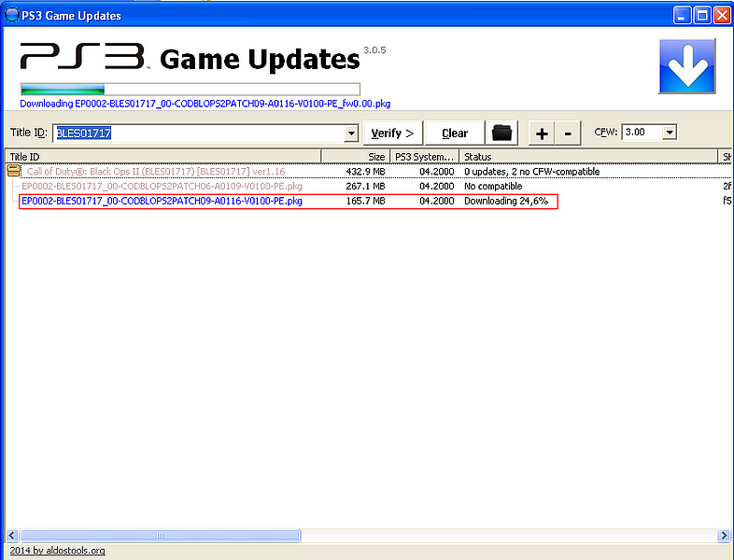Click the download progress bar
The image size is (734, 560).
191,89
